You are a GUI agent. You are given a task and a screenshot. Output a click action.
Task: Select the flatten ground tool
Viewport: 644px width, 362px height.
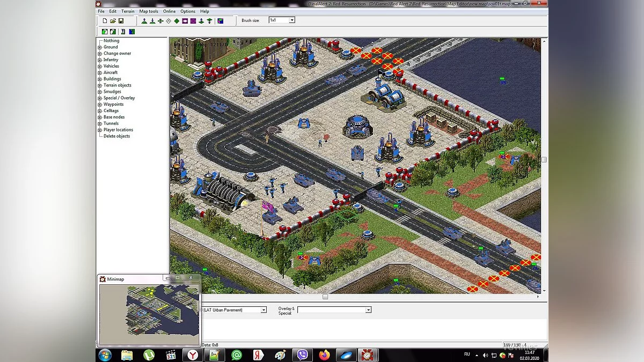point(160,20)
